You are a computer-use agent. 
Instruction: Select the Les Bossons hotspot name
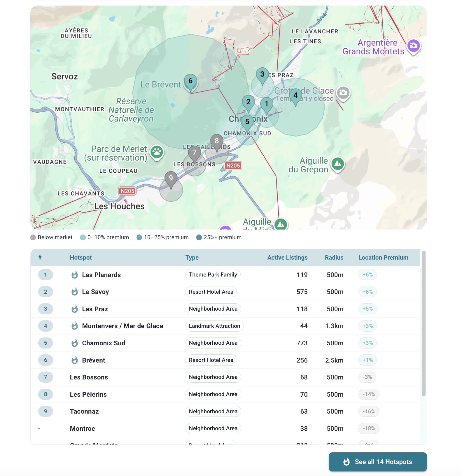(89, 377)
